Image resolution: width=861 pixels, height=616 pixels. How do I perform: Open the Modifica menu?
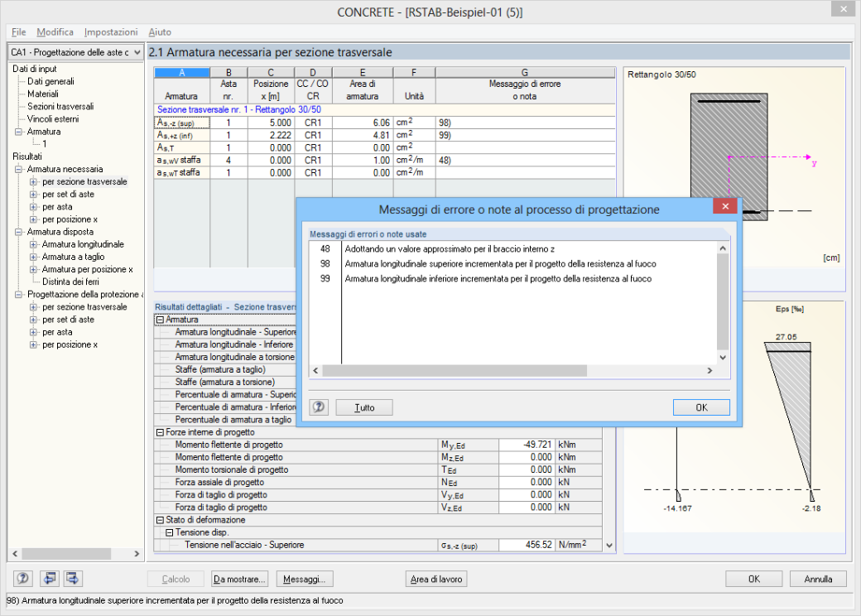[55, 32]
